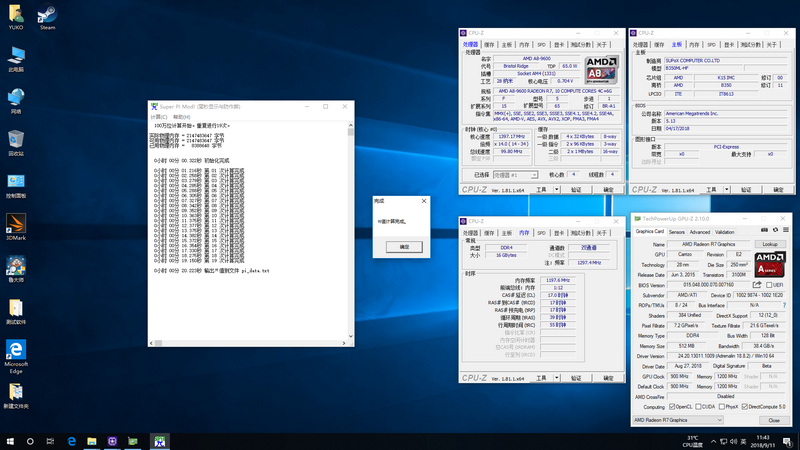The width and height of the screenshot is (800, 450).
Task: Expand the 工具 arrow in processor CPU-Z window
Action: pyautogui.click(x=557, y=190)
